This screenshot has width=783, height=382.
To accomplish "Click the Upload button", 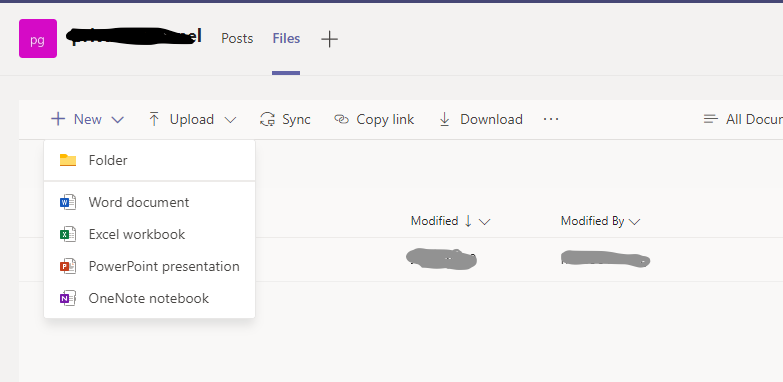I will tap(192, 119).
